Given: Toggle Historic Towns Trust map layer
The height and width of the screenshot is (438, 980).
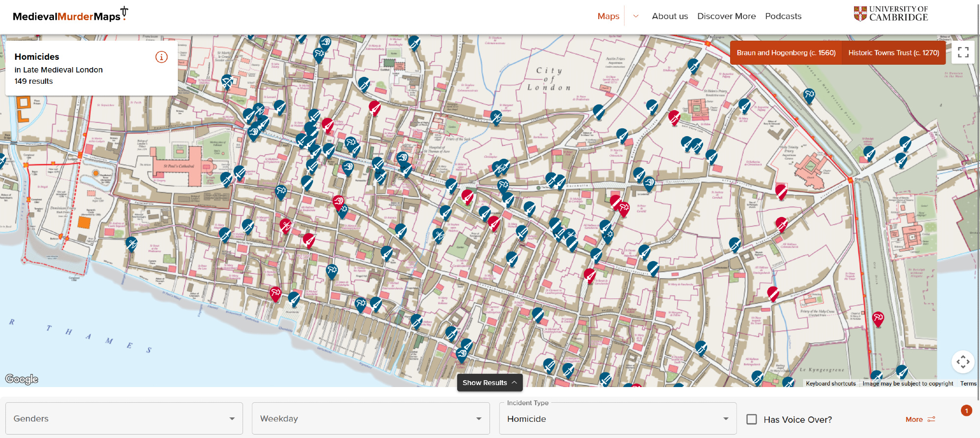Looking at the screenshot, I should [x=893, y=53].
